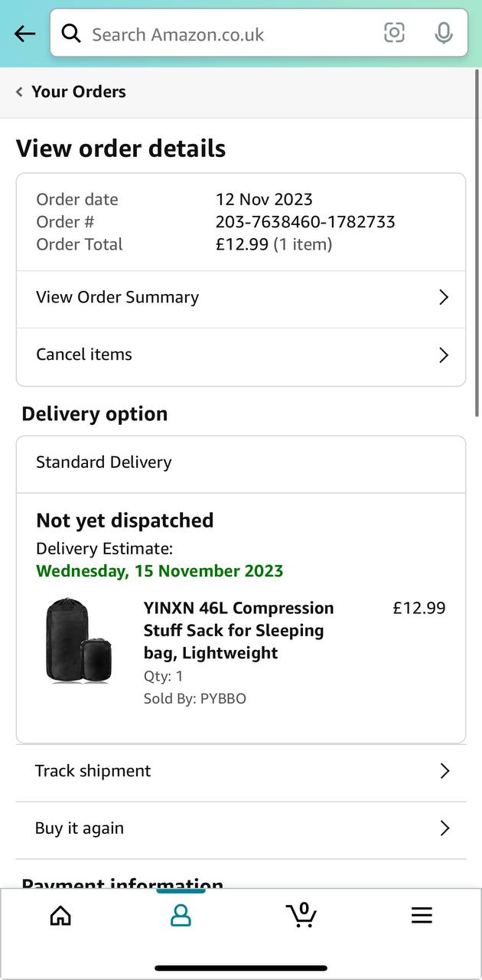482x980 pixels.
Task: Open the compression sack product thumbnail
Action: [78, 640]
